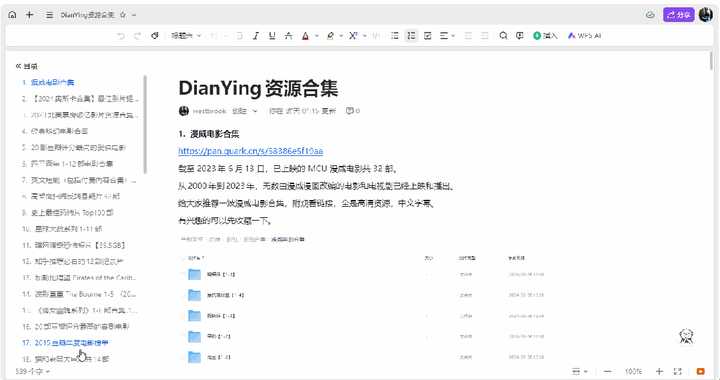Open the word count dropdown in status bar
The image size is (720, 380).
coord(33,371)
